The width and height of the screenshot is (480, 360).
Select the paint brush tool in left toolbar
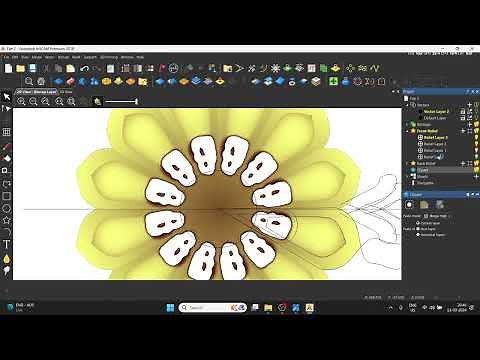pyautogui.click(x=6, y=147)
